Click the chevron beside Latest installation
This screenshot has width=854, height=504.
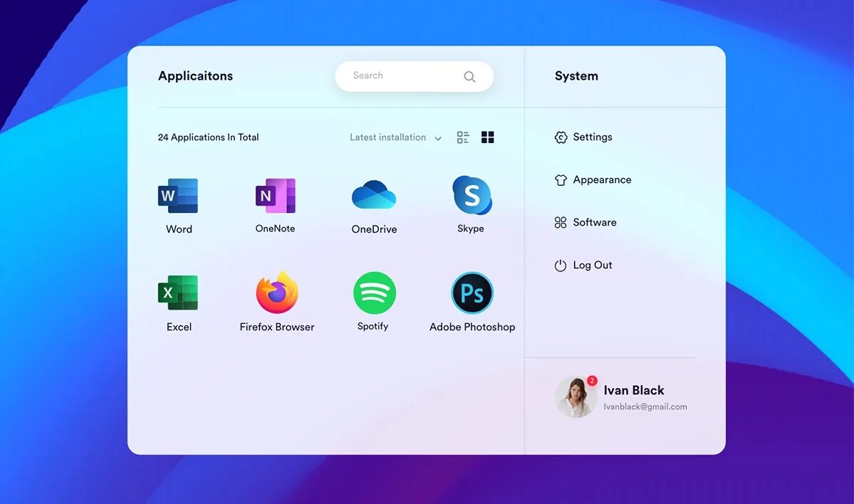coord(438,139)
